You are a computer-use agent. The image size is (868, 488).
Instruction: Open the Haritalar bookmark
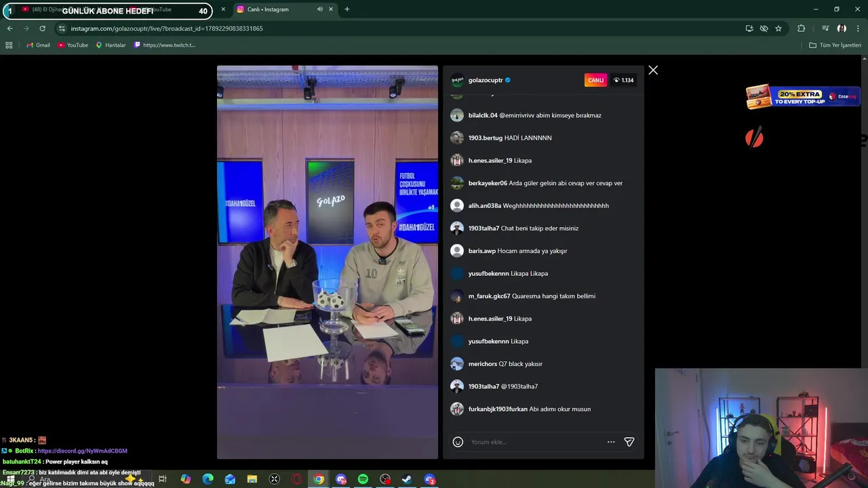coord(111,45)
